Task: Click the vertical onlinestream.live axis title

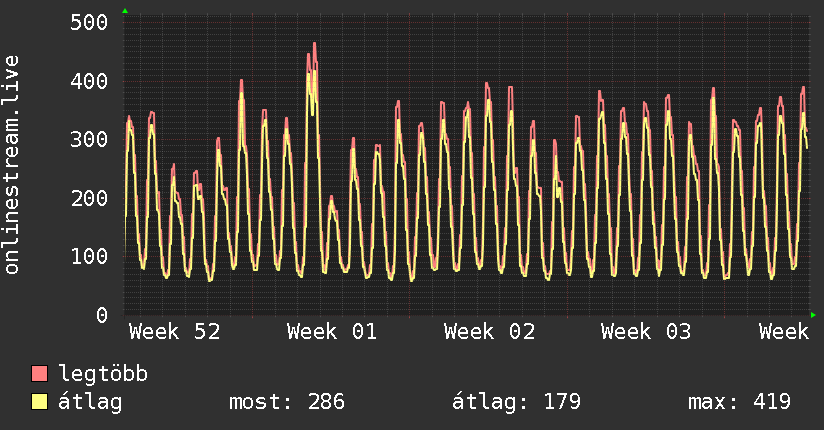Action: tap(12, 165)
